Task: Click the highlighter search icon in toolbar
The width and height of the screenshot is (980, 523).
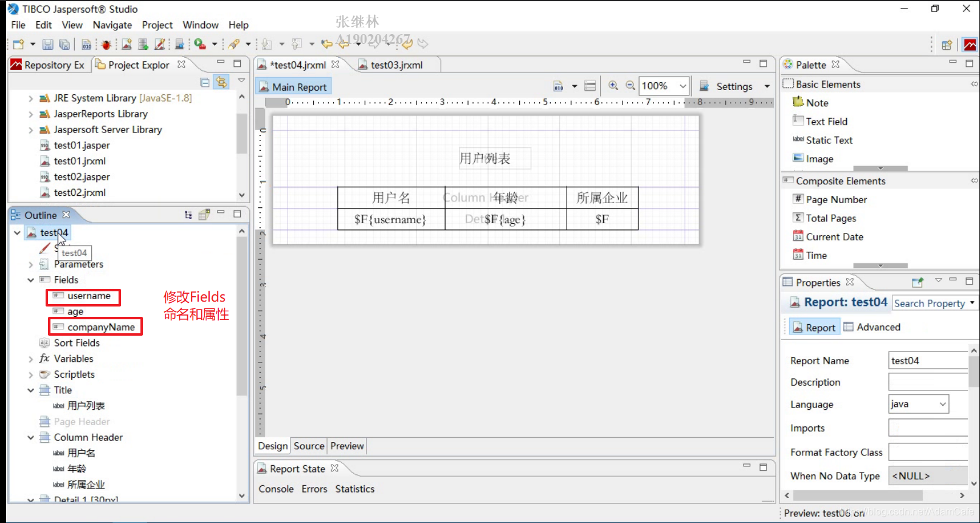Action: [234, 44]
